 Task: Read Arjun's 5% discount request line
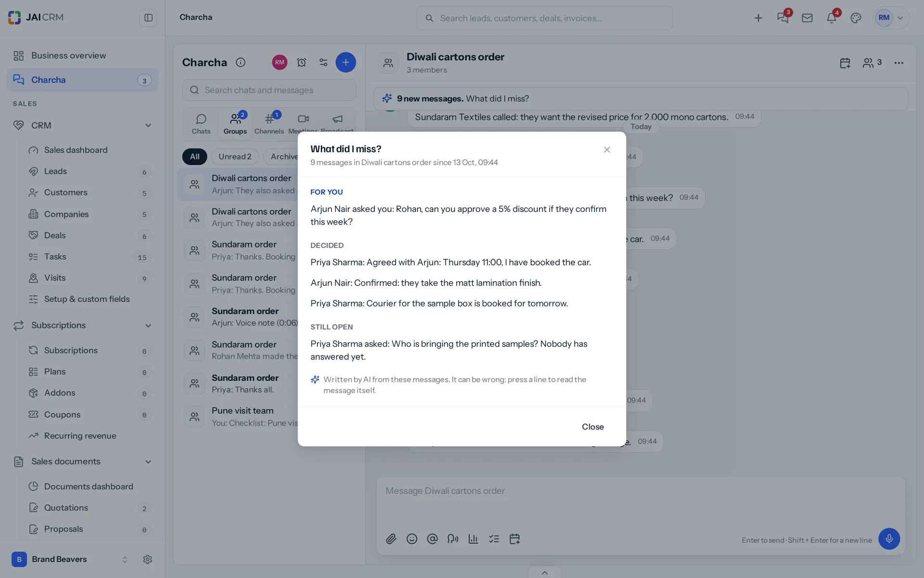(459, 215)
